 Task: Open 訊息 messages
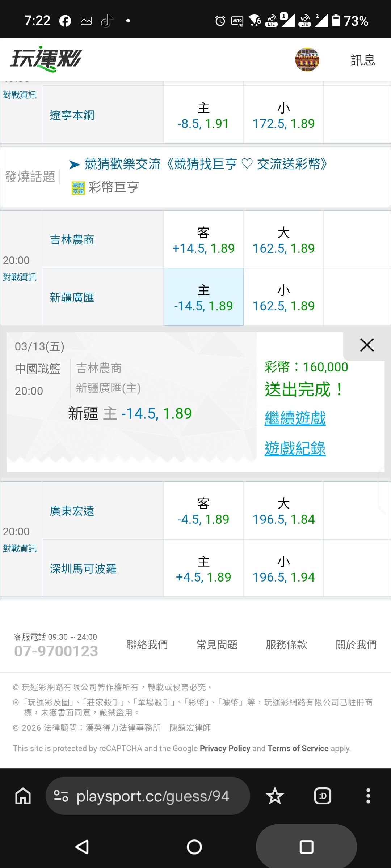pyautogui.click(x=363, y=60)
